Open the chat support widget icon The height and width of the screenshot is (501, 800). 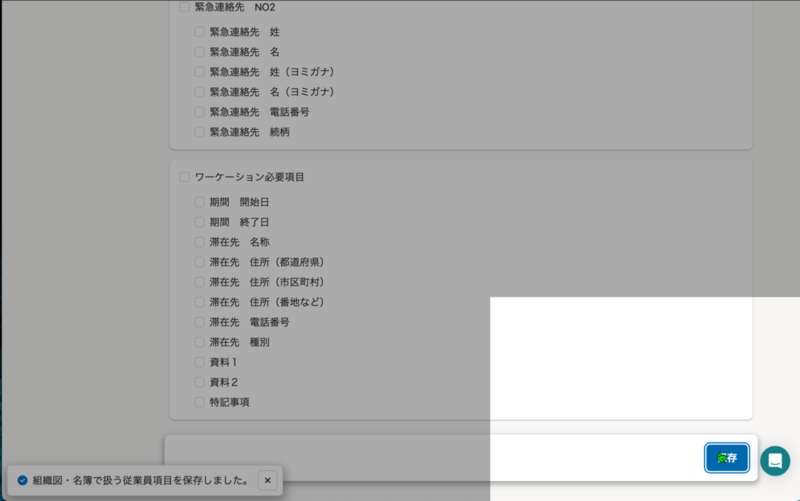click(775, 461)
